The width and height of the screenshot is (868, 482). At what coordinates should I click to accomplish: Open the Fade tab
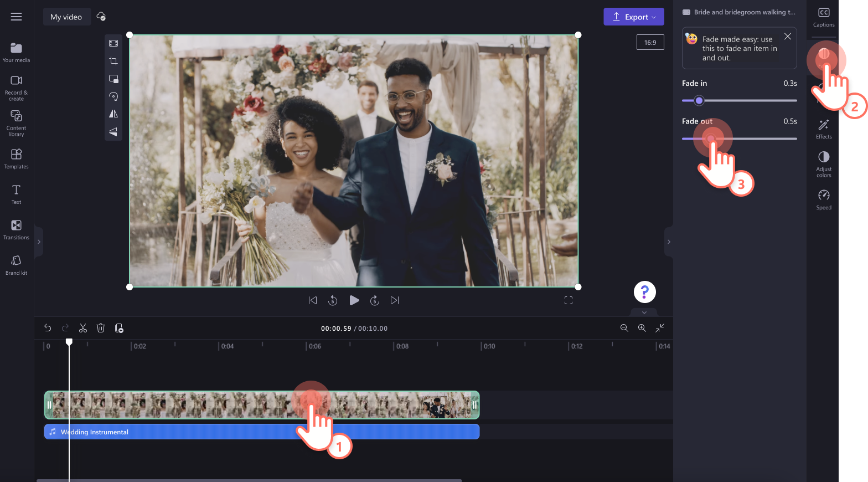[x=824, y=57]
